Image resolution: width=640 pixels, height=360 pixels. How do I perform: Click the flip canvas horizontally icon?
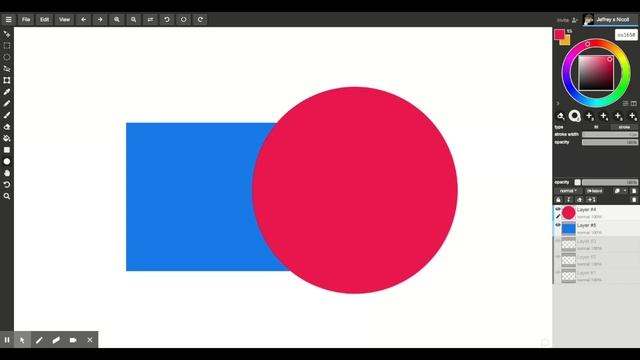tap(150, 20)
